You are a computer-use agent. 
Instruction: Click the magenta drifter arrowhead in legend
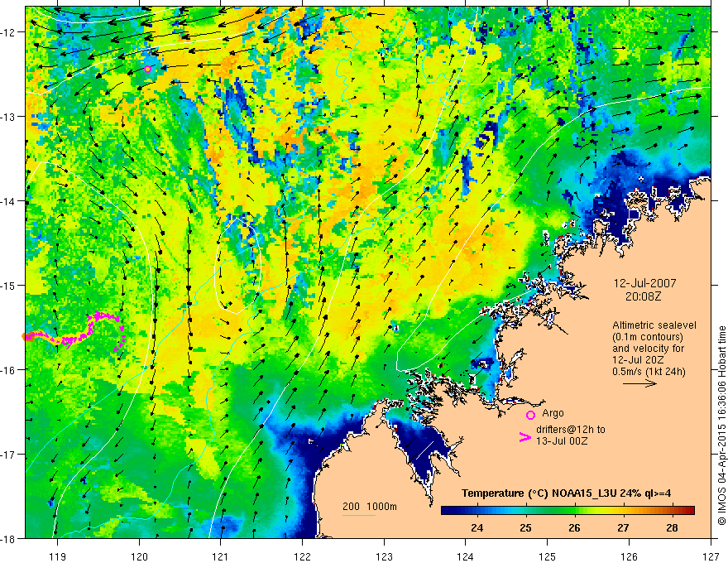[x=525, y=437]
